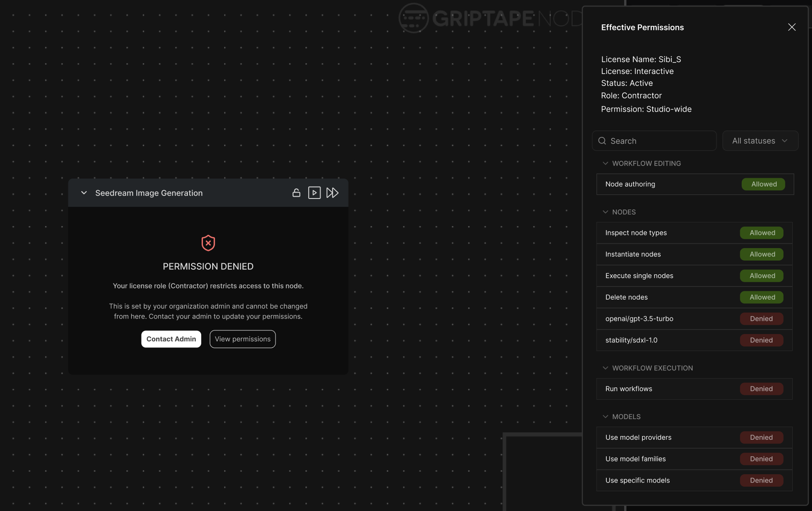The height and width of the screenshot is (511, 812).
Task: Click the Contact Admin button
Action: coord(171,339)
